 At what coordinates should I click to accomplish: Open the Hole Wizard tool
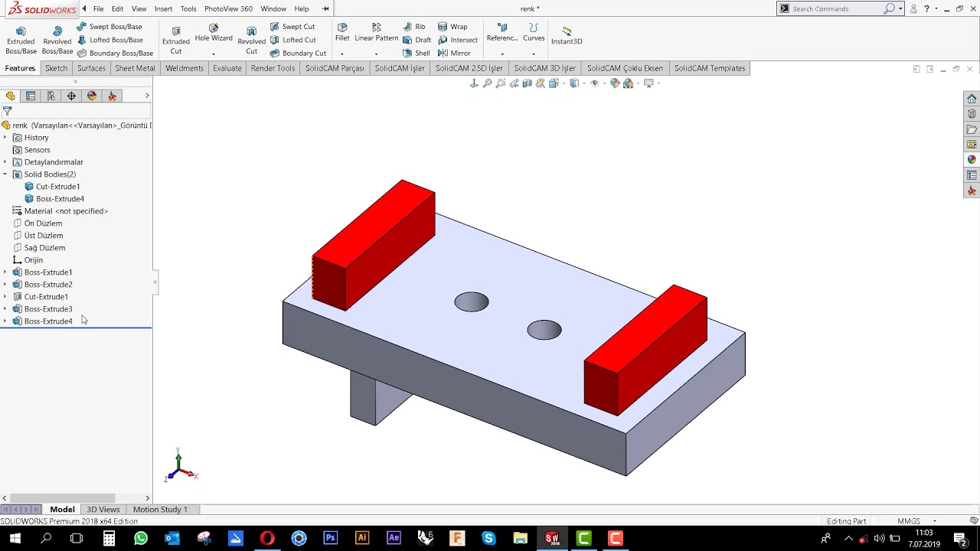(x=214, y=33)
